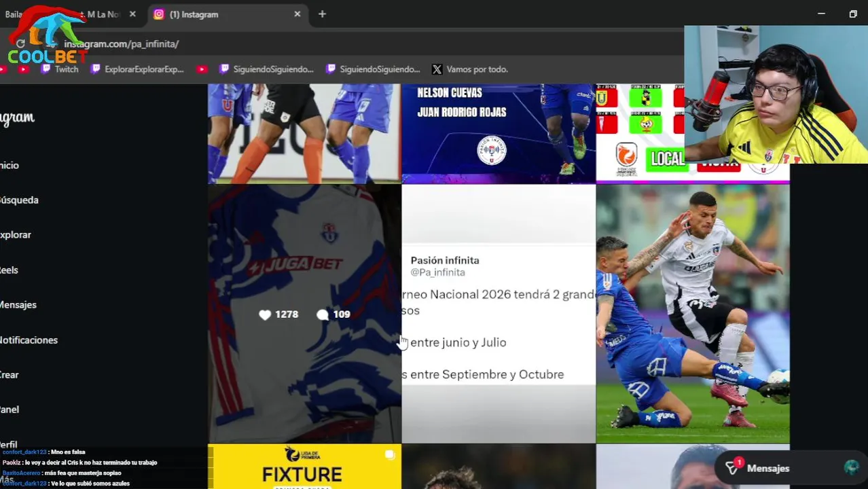868x489 pixels.
Task: Minimize the browser window
Action: [821, 14]
